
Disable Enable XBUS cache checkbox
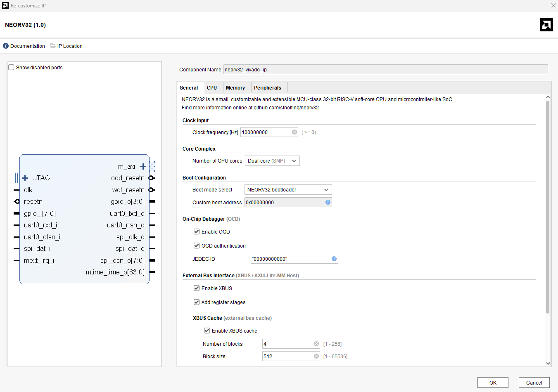[207, 331]
